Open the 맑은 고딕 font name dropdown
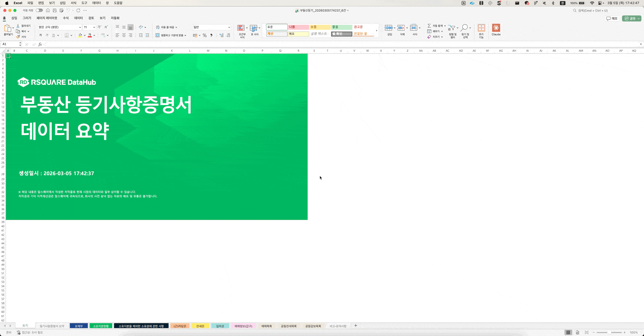Screen dimensions: 644x336 point(80,27)
